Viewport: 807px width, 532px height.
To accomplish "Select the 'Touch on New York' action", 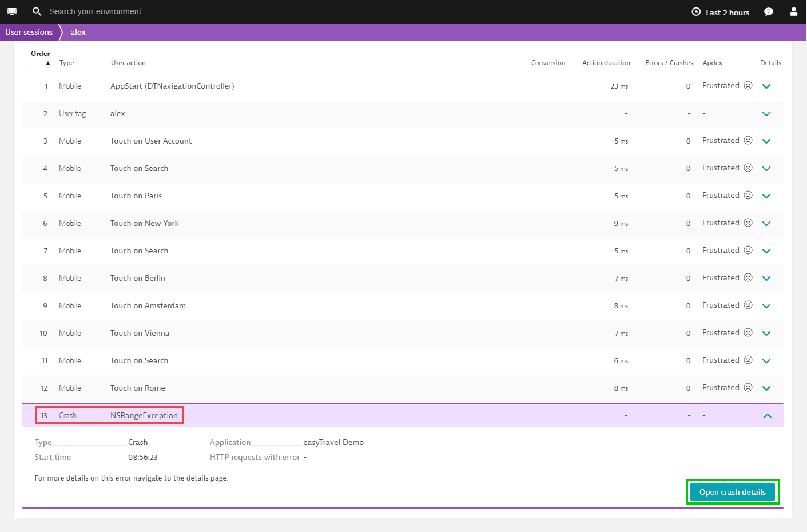I will point(145,223).
